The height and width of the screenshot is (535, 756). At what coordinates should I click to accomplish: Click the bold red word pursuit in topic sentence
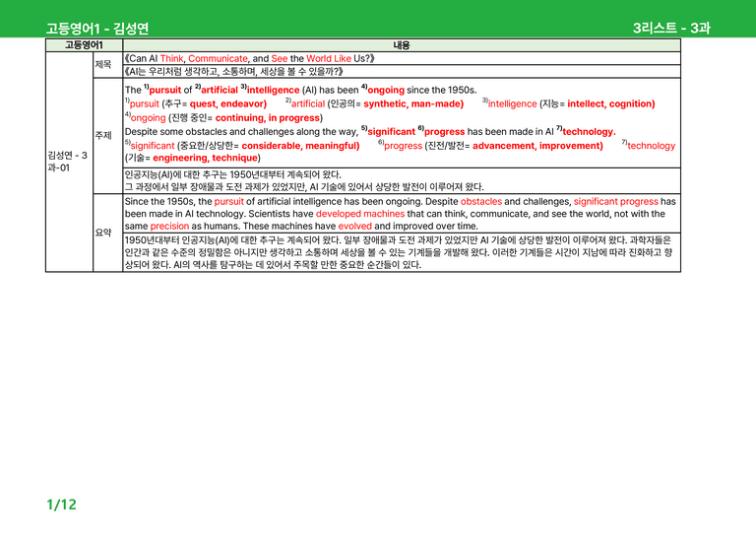click(x=165, y=91)
